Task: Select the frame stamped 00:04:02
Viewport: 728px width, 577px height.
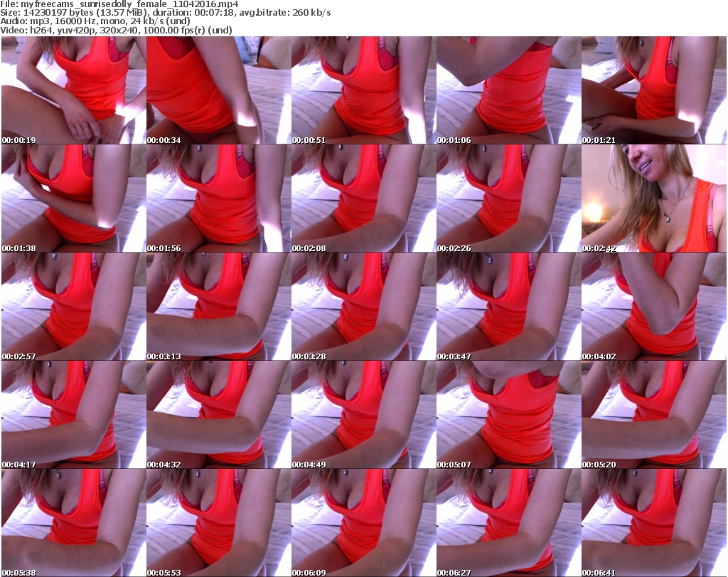Action: tap(654, 307)
